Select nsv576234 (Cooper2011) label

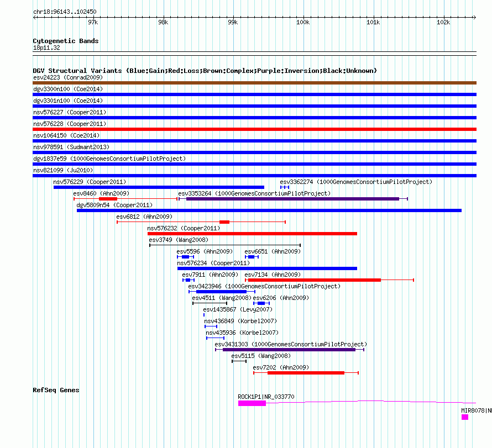tap(213, 263)
